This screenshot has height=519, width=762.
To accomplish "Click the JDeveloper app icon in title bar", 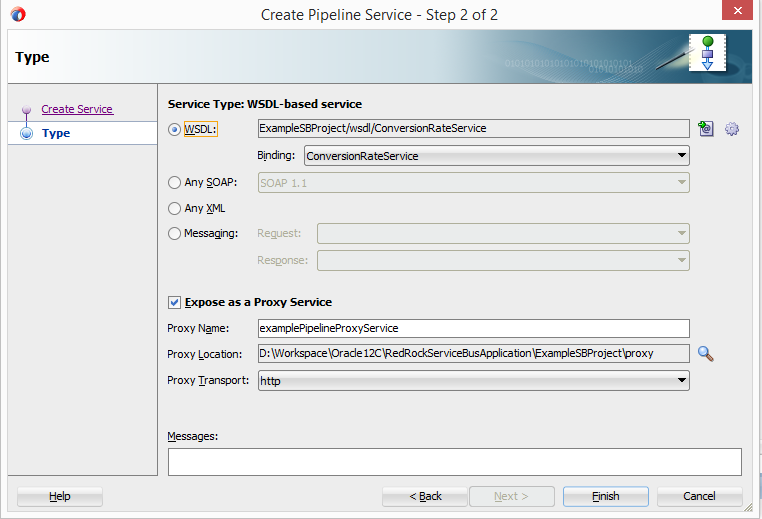I will [18, 15].
